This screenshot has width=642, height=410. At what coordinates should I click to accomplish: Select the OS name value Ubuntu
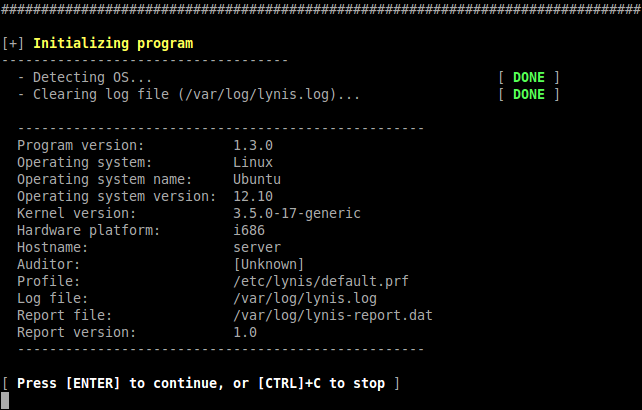256,179
